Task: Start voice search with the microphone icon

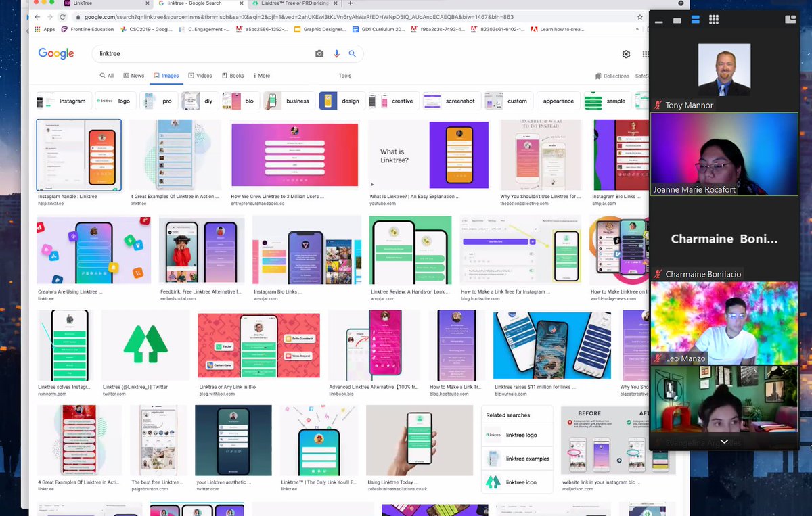Action: click(336, 53)
